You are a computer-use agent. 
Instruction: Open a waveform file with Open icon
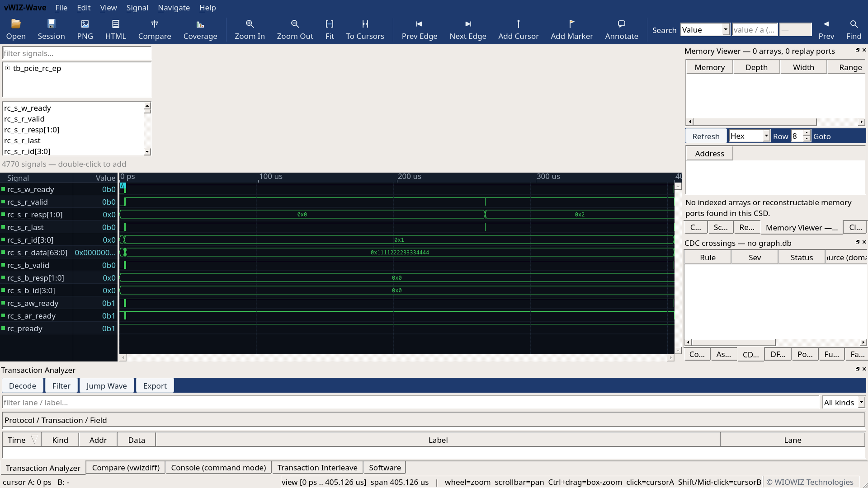[16, 29]
